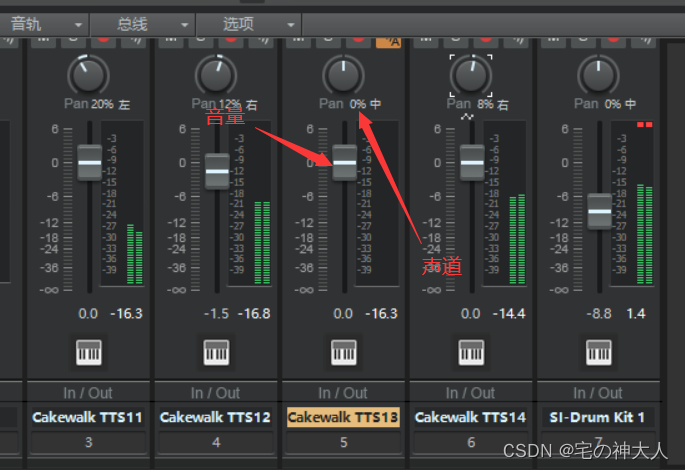Click the 0.0 volume value on Cakewalk TTS11
The height and width of the screenshot is (470, 685).
coord(88,314)
